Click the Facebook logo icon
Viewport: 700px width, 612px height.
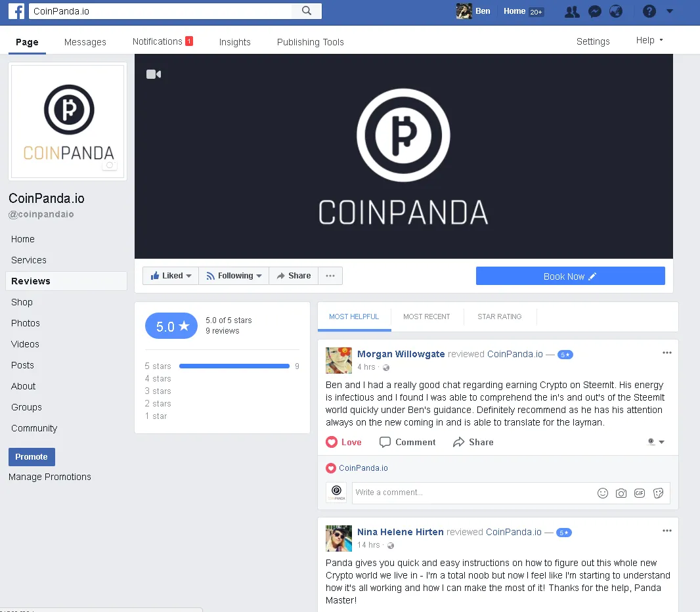(16, 11)
